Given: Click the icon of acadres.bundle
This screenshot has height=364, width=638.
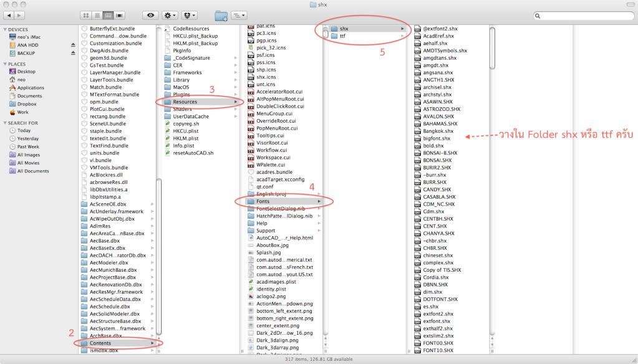Looking at the screenshot, I should tap(251, 173).
